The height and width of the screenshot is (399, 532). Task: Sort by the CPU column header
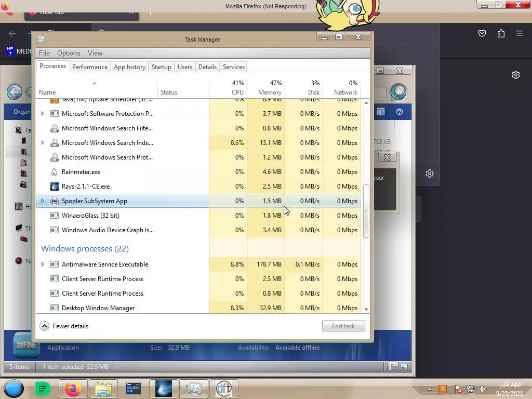[x=228, y=88]
